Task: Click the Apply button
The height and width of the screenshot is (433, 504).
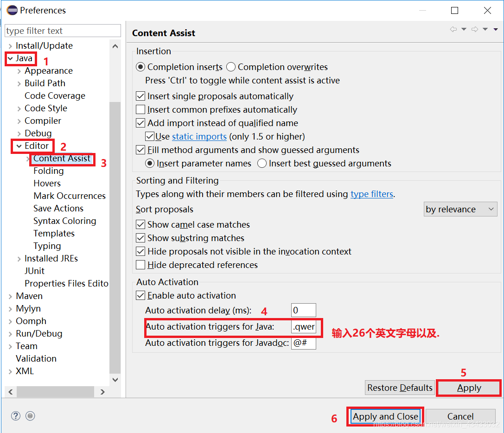Action: [x=469, y=388]
